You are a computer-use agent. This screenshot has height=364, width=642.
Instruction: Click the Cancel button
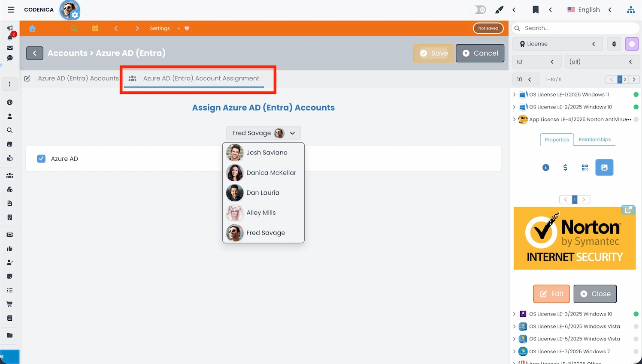[480, 53]
